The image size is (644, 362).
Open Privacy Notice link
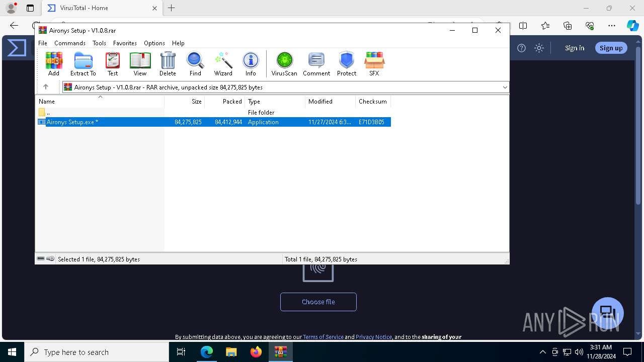pyautogui.click(x=374, y=337)
